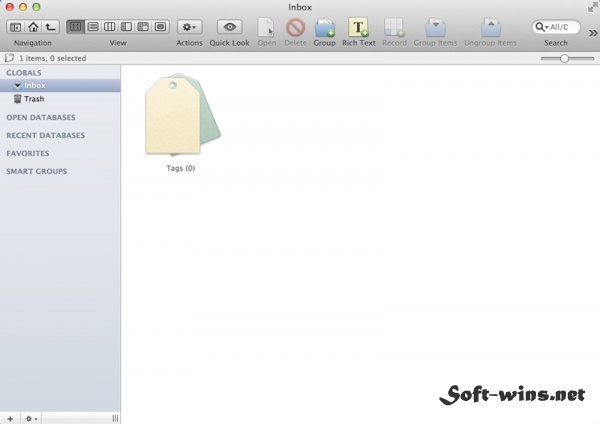Click the sidebar resize grip handle
The width and height of the screenshot is (600, 424).
(115, 419)
